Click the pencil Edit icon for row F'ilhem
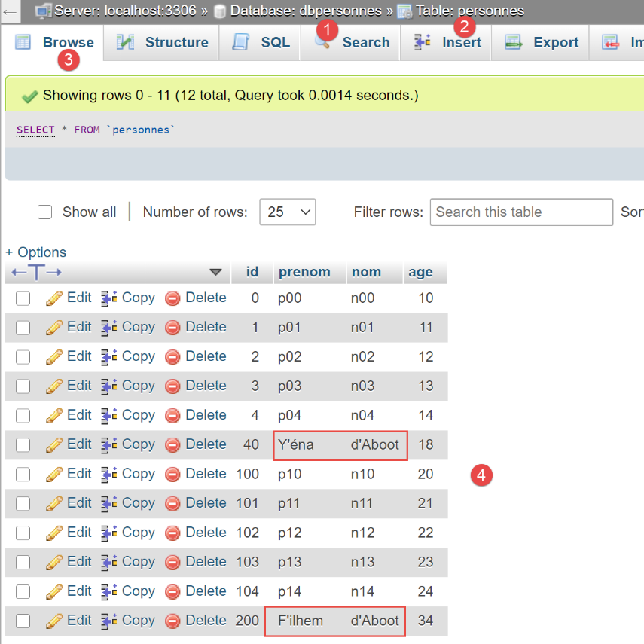 click(54, 621)
